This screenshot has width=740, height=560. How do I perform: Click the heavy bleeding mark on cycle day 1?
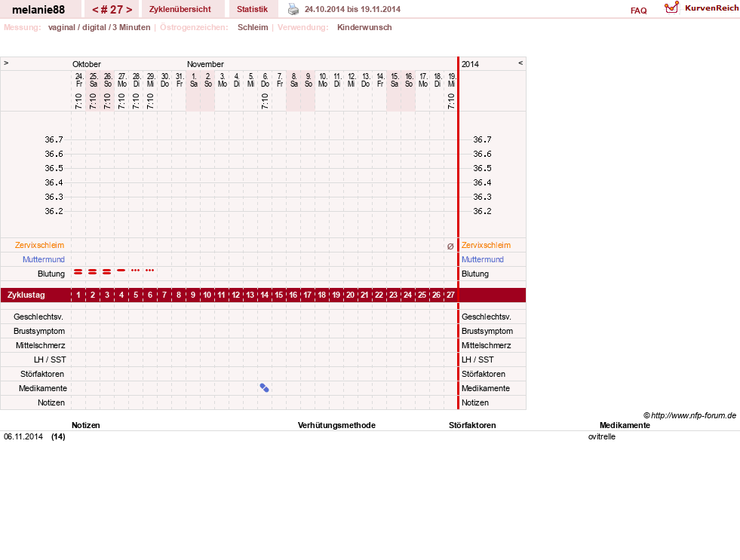(78, 271)
